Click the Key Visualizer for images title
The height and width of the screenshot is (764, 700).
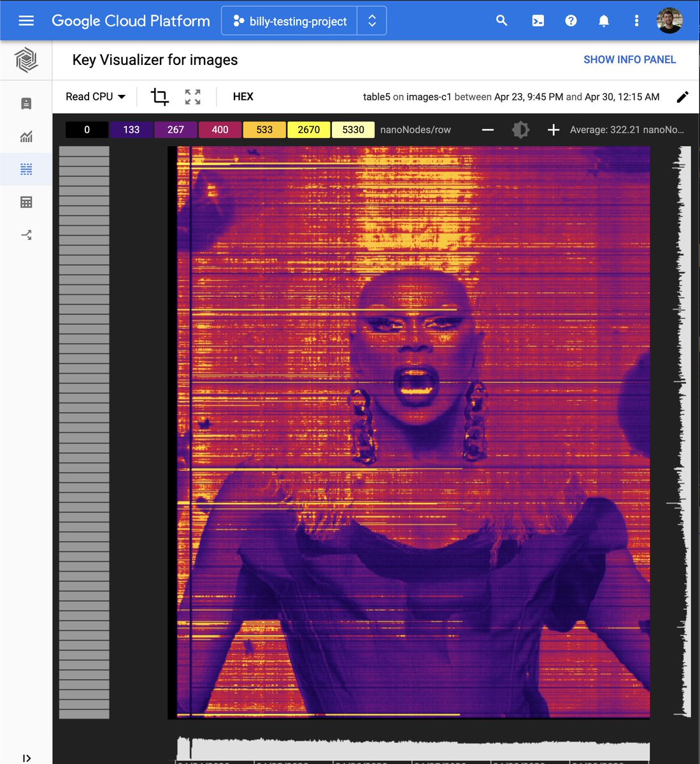[x=155, y=60]
